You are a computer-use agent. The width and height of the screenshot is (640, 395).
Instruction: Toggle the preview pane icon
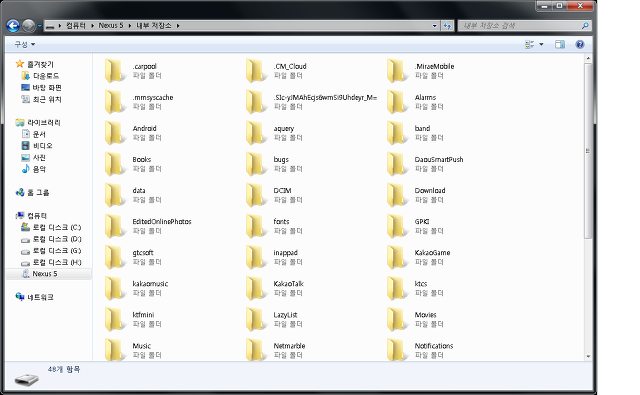coord(560,44)
